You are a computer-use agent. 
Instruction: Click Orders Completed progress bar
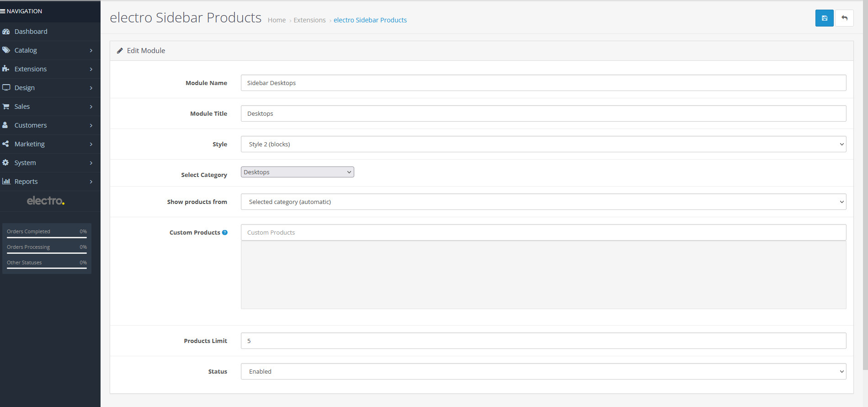(x=47, y=237)
